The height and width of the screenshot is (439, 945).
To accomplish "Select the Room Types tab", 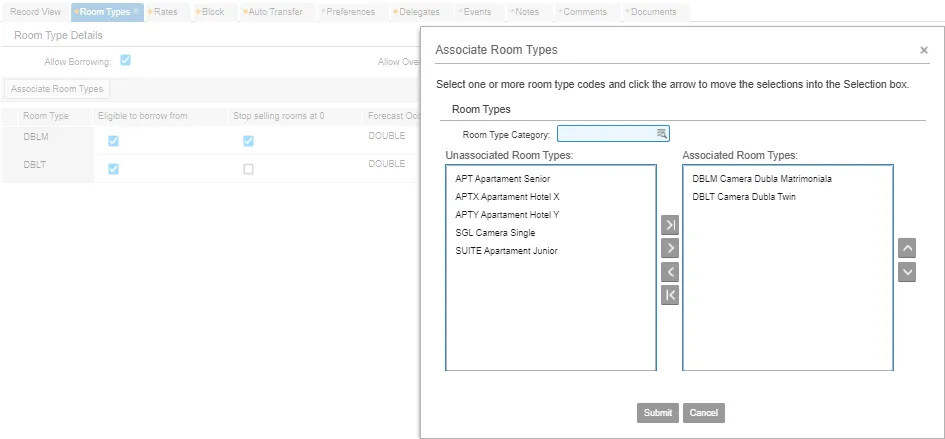I will (x=107, y=12).
